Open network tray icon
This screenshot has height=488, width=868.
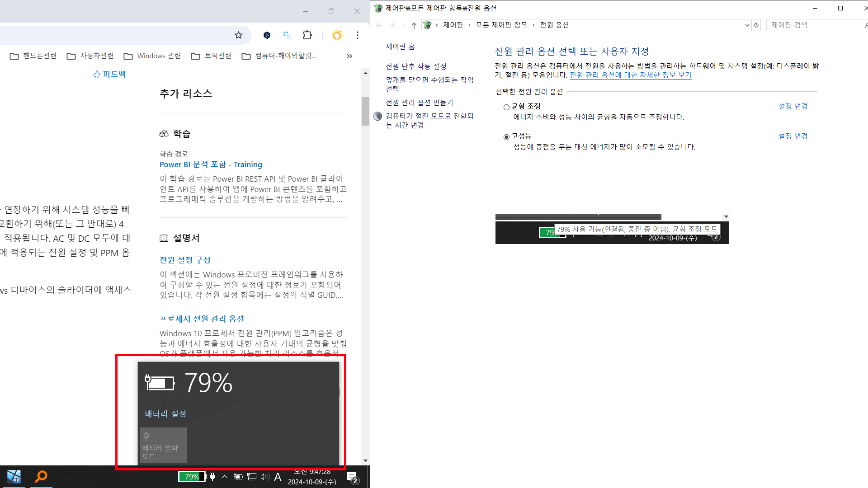click(252, 477)
